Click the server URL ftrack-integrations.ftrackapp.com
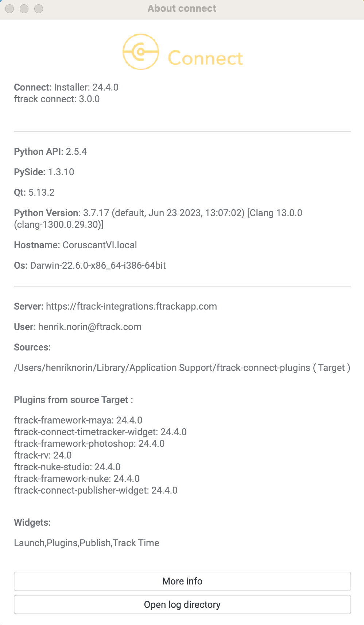The height and width of the screenshot is (625, 364). (x=131, y=306)
